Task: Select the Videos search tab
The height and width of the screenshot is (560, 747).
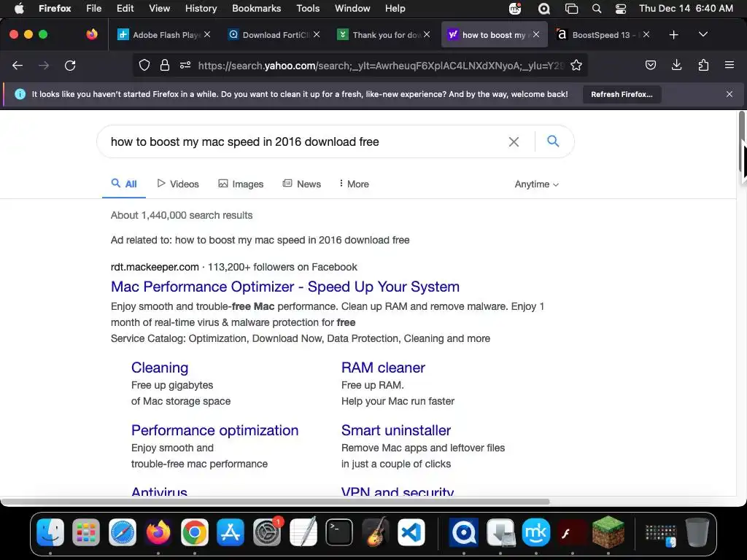Action: (178, 184)
